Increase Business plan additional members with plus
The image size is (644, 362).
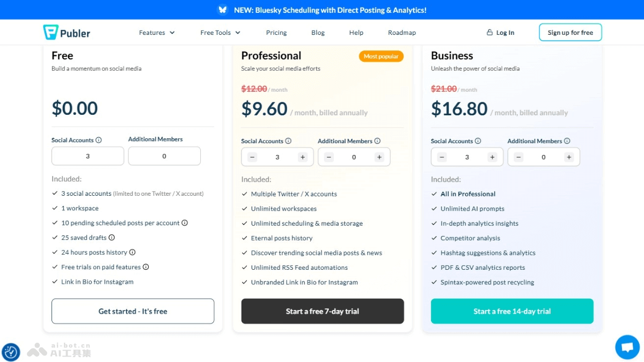(569, 157)
